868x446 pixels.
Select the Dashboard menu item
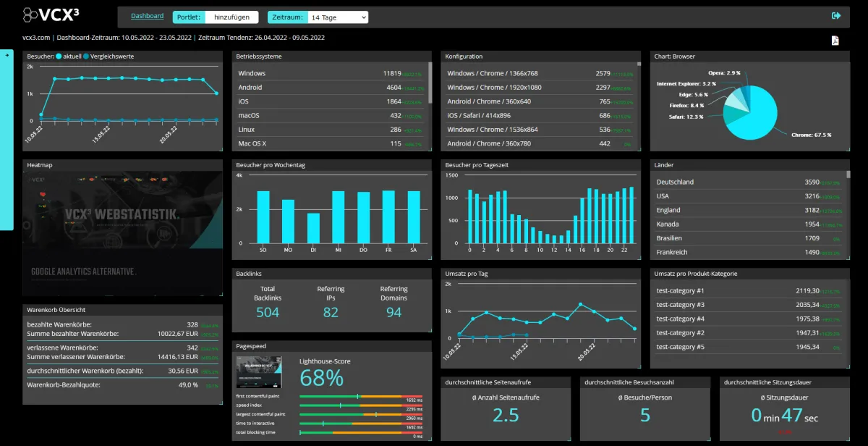click(x=147, y=15)
